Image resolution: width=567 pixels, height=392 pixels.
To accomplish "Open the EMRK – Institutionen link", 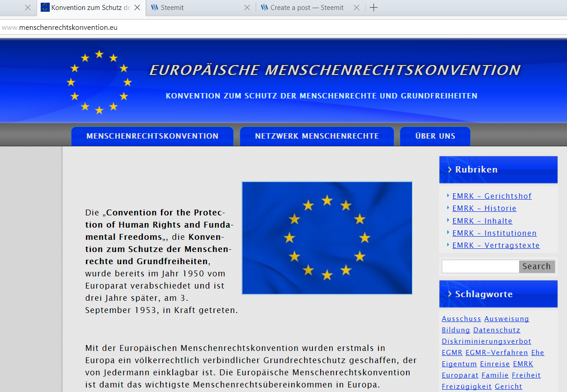I will [x=495, y=233].
